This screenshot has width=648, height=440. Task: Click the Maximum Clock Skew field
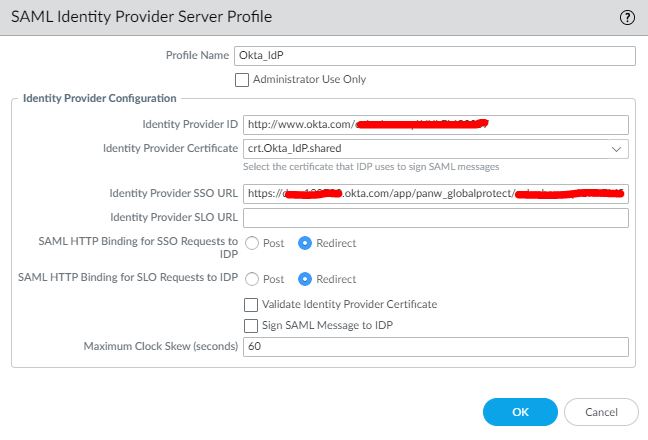click(435, 347)
